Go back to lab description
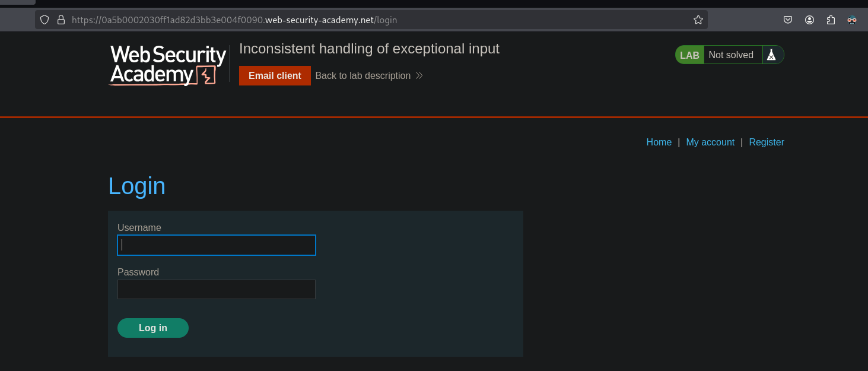Screen dimensions: 868x371 point(363,76)
